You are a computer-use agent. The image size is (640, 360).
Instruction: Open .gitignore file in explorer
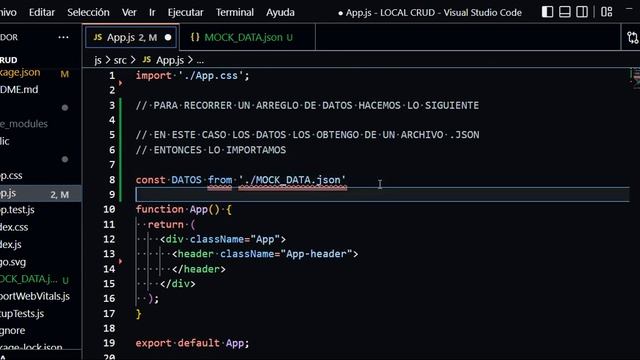13,331
